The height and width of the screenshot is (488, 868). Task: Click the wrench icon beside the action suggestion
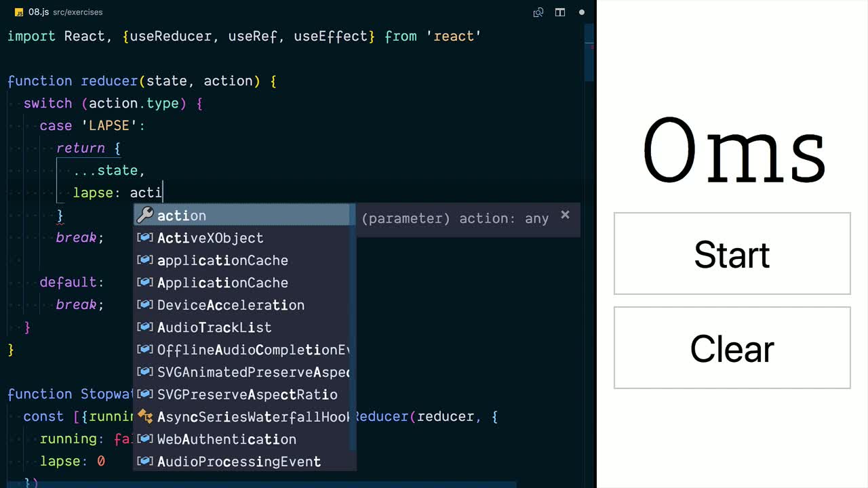click(144, 216)
